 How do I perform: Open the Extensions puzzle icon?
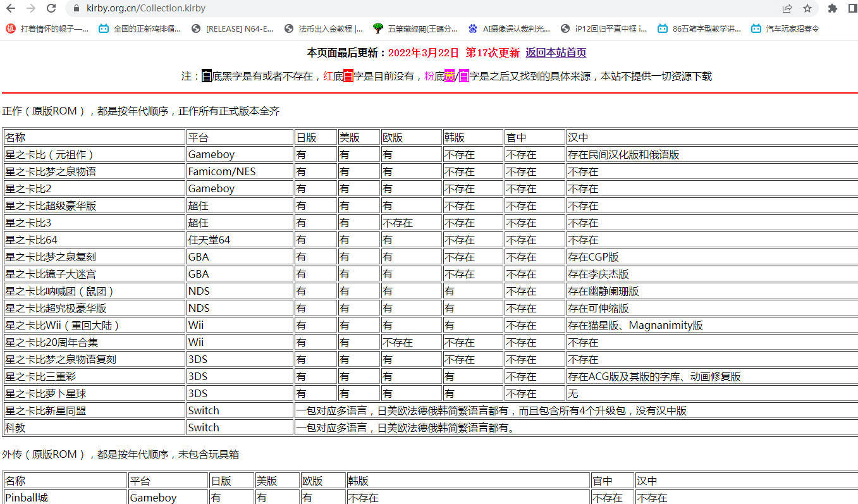833,8
